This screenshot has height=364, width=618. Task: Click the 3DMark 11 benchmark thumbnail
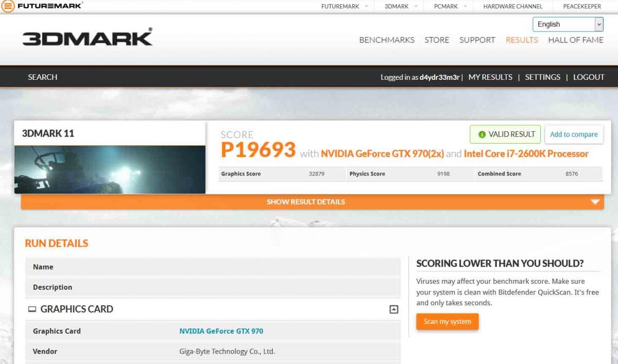[x=110, y=169]
